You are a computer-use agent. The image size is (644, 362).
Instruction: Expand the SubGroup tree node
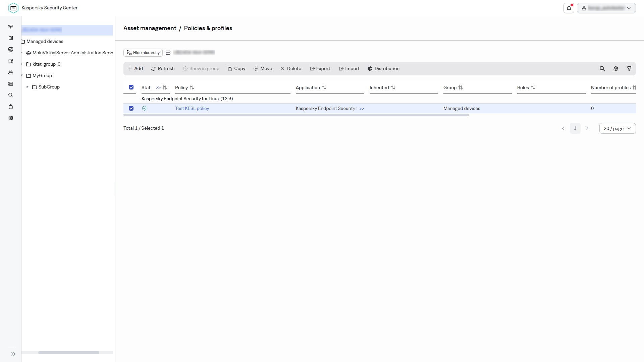click(x=28, y=87)
